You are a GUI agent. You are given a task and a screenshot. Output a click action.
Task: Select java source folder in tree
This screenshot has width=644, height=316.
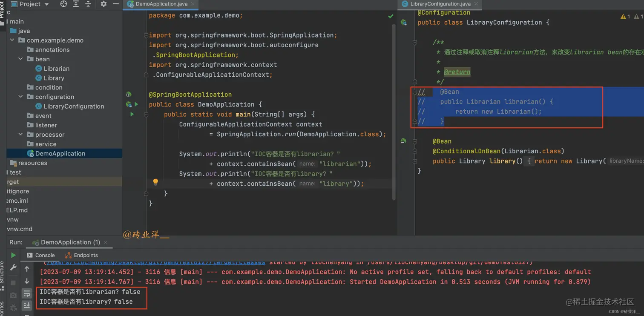(x=24, y=31)
